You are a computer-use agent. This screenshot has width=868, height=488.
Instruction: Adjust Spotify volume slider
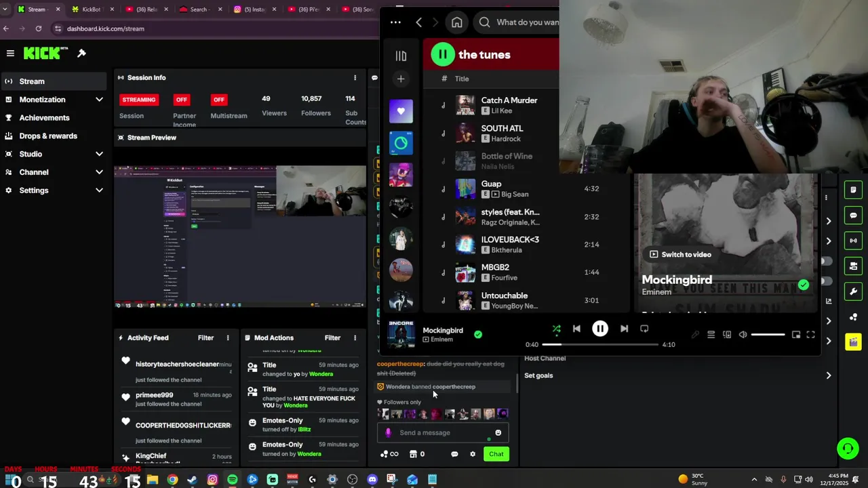click(768, 335)
